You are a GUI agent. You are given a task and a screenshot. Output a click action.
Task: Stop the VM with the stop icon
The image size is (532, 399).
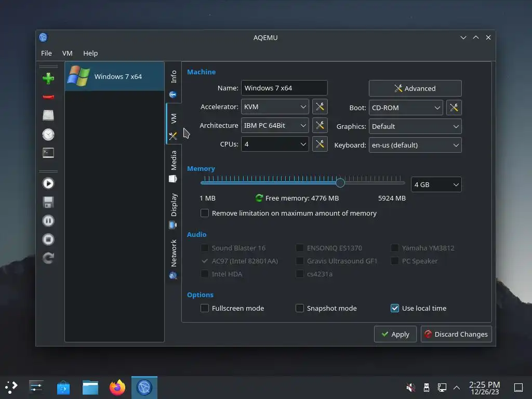coord(48,240)
